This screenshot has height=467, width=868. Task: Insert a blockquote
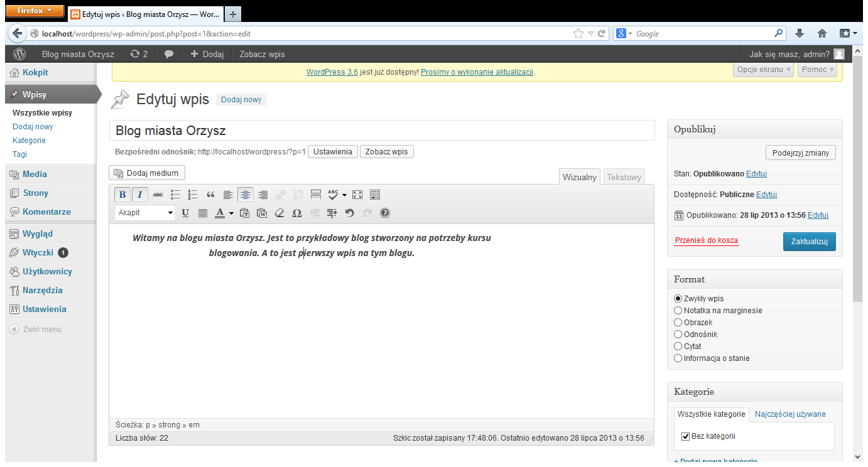[x=210, y=195]
